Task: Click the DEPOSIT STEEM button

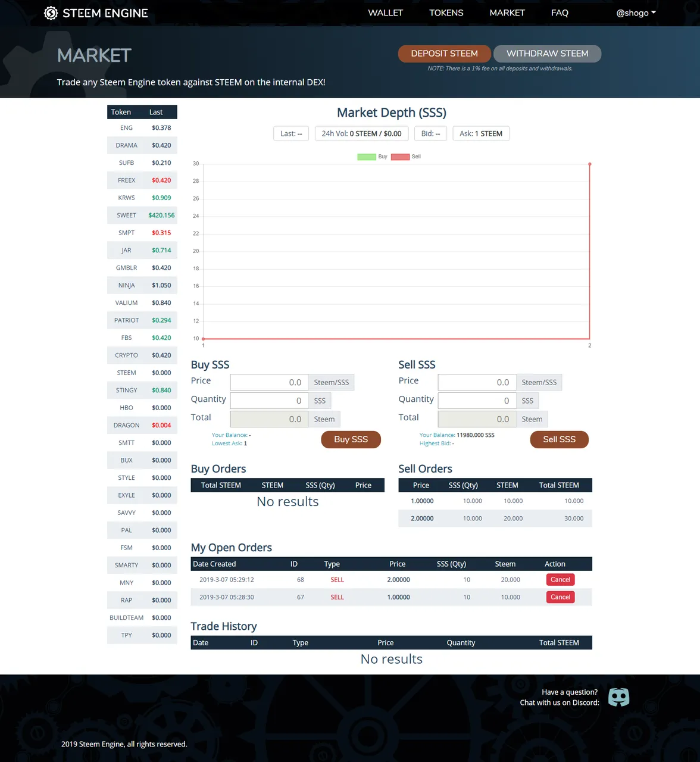Action: [x=444, y=54]
